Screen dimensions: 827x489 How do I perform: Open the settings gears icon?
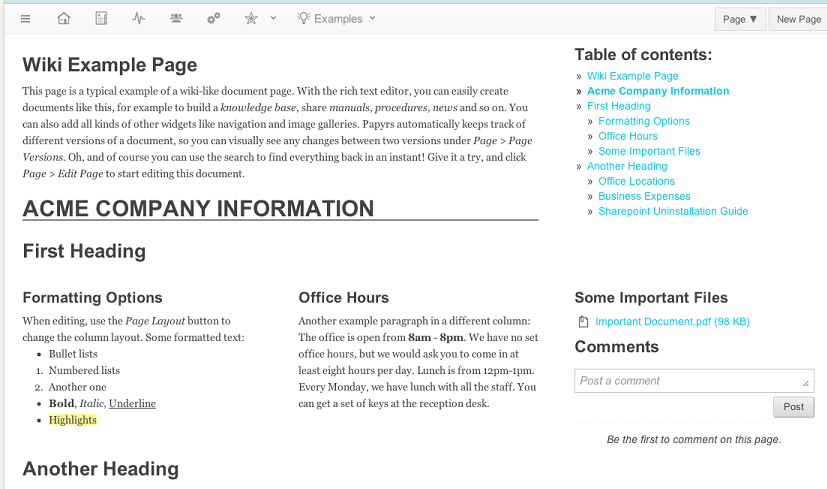(x=214, y=18)
